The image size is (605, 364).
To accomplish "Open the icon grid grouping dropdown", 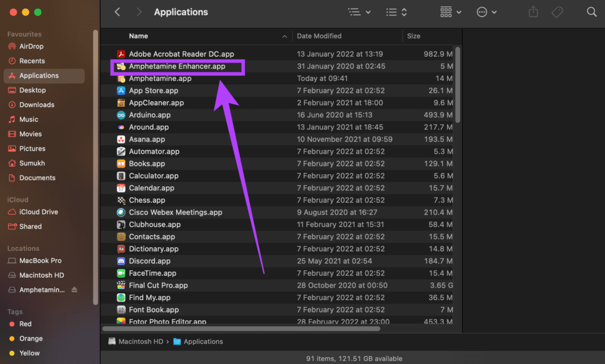I will click(451, 12).
